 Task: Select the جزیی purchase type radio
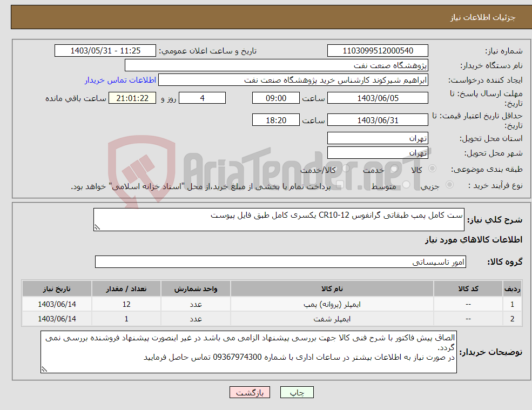coord(449,184)
